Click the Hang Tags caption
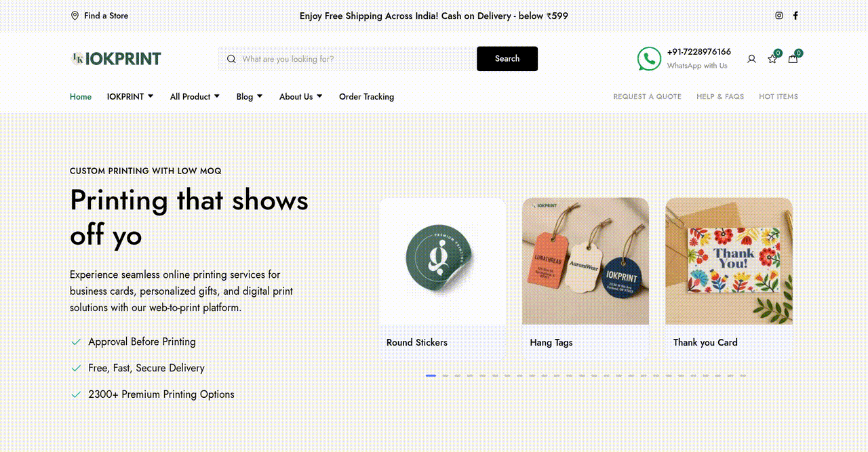Viewport: 868px width, 452px height. tap(551, 343)
